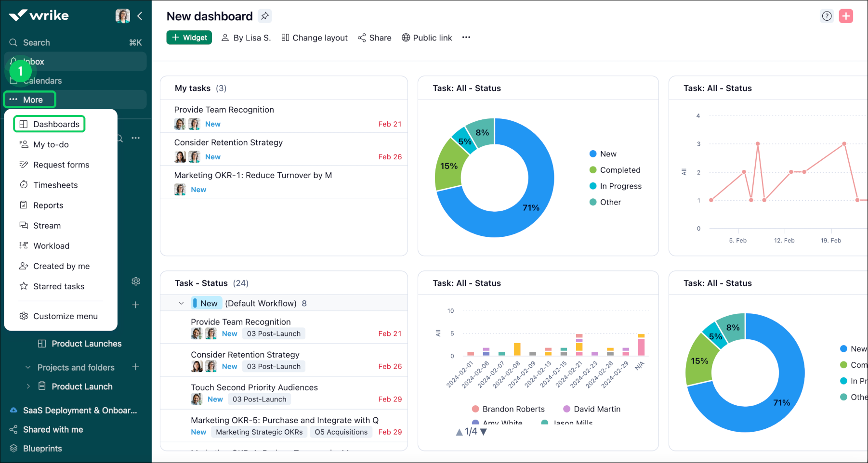Open the settings gear icon in the sidebar

[136, 281]
